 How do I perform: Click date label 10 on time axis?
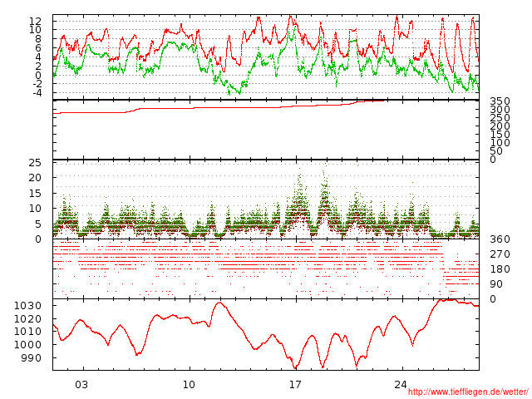coord(189,385)
